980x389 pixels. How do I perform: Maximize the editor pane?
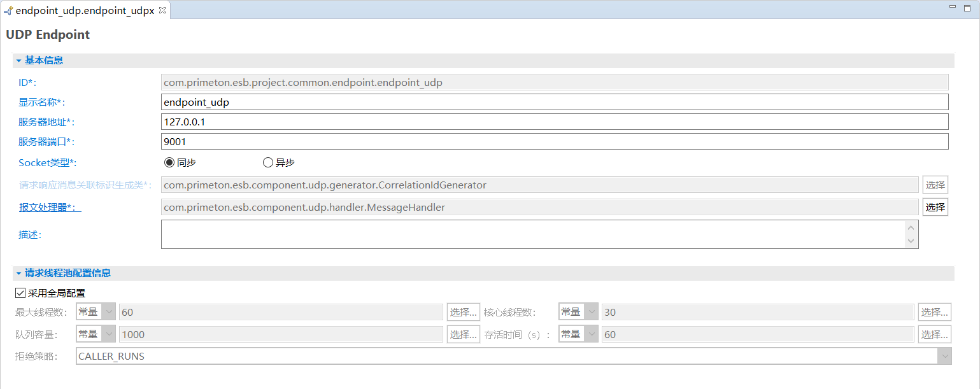pos(968,7)
